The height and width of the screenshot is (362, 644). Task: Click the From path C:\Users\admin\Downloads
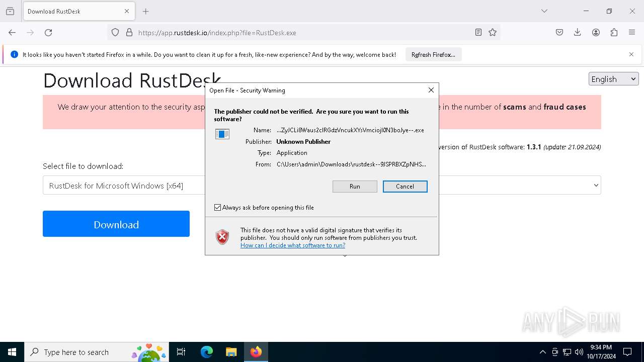click(351, 164)
